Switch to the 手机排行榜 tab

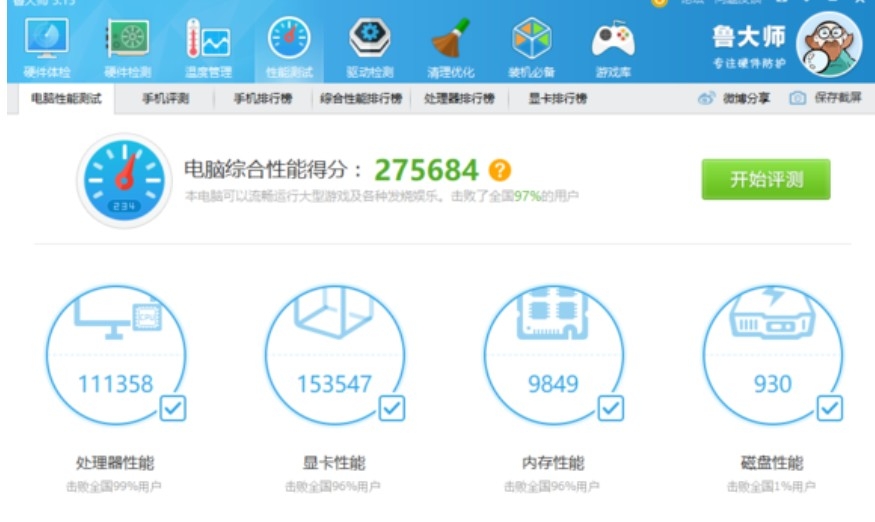[x=262, y=99]
